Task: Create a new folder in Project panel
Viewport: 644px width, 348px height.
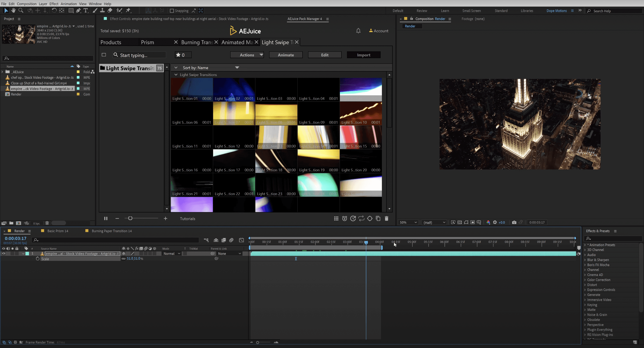Action: [x=11, y=223]
